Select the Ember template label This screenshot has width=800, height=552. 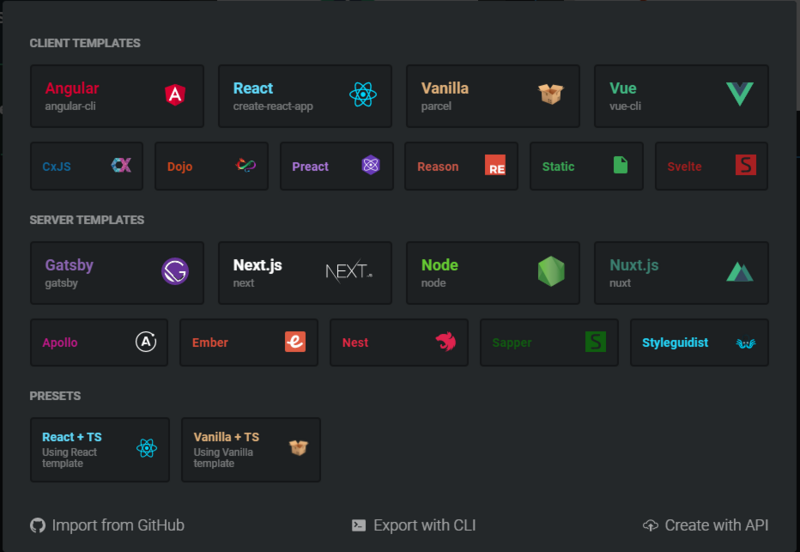pyautogui.click(x=210, y=343)
